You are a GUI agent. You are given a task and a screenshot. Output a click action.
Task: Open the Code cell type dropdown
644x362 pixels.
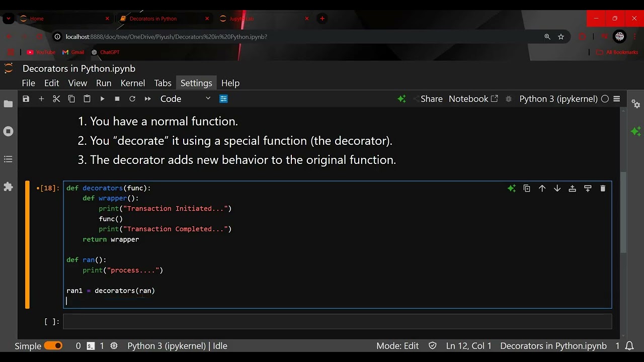185,99
